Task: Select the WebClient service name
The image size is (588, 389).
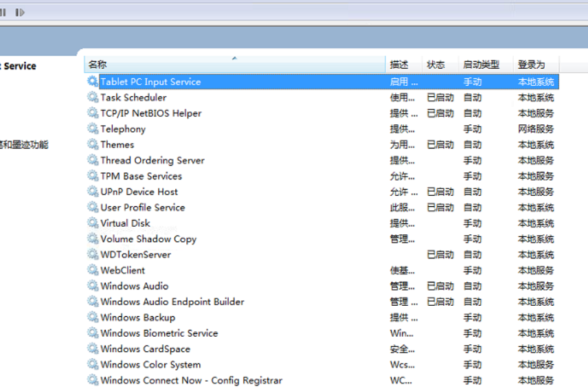Action: (123, 271)
